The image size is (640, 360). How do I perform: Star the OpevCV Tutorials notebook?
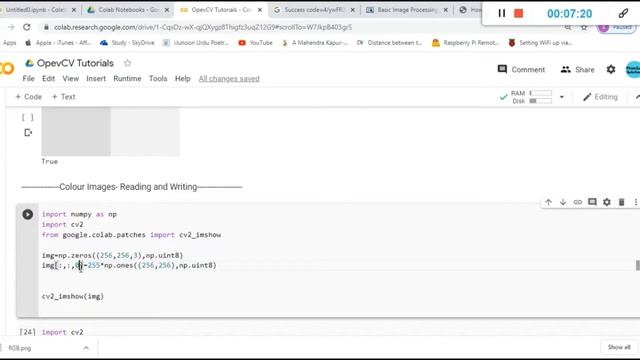(127, 63)
